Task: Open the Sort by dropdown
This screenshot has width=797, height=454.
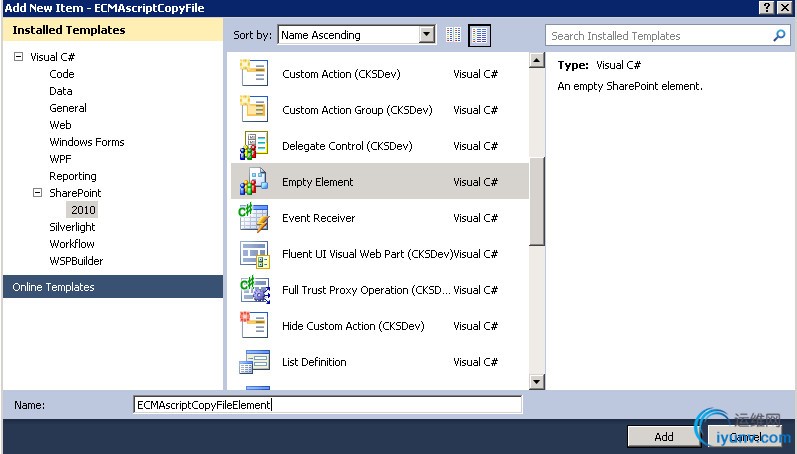Action: pyautogui.click(x=427, y=35)
